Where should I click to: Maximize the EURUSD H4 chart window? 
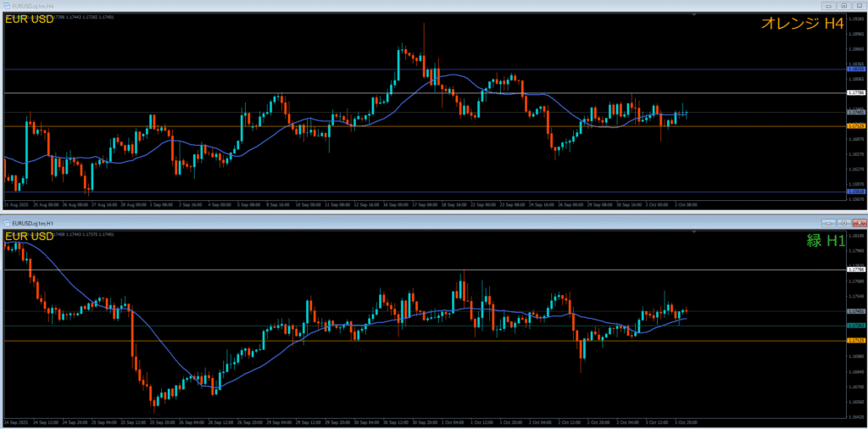point(843,5)
